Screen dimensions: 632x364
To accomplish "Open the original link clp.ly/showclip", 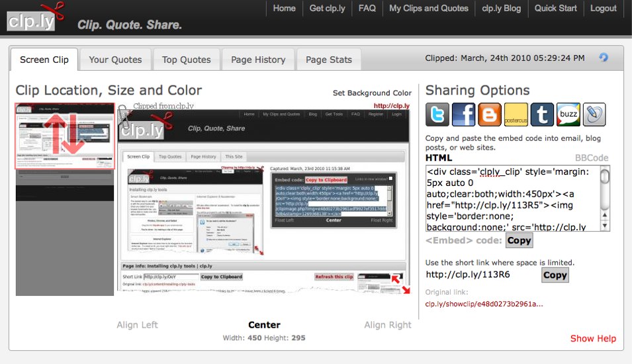I will (484, 304).
